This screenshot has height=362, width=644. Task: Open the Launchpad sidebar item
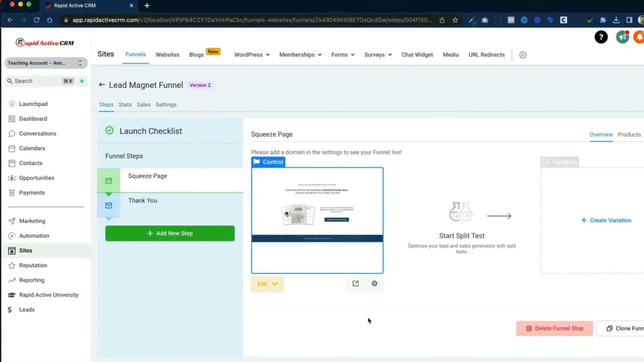[33, 104]
